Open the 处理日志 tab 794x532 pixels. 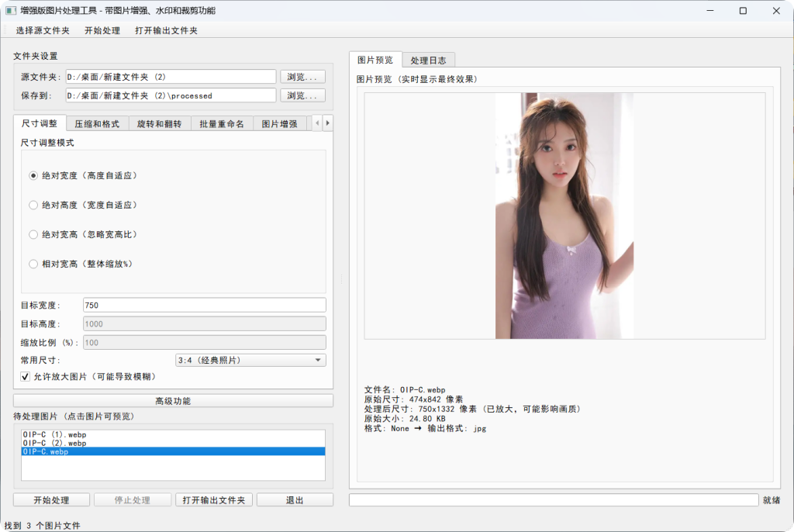click(430, 59)
